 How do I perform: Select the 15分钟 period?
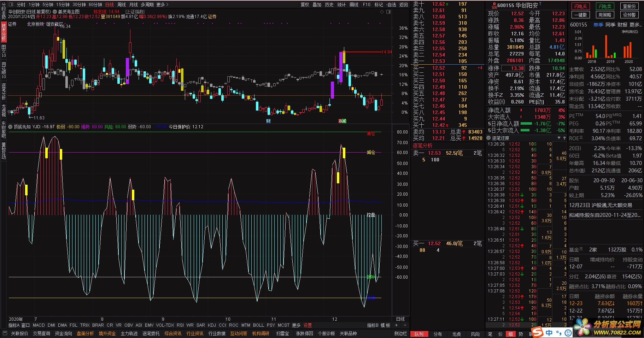tap(63, 5)
